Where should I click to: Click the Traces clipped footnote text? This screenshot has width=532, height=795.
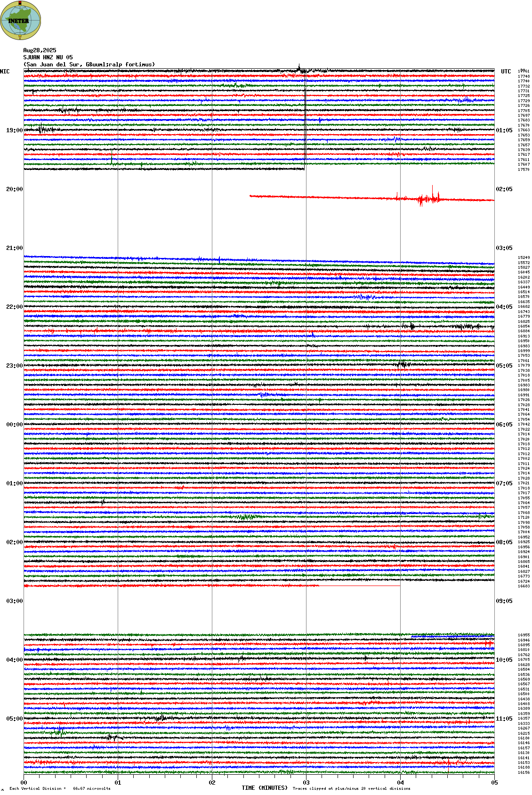coord(351,788)
